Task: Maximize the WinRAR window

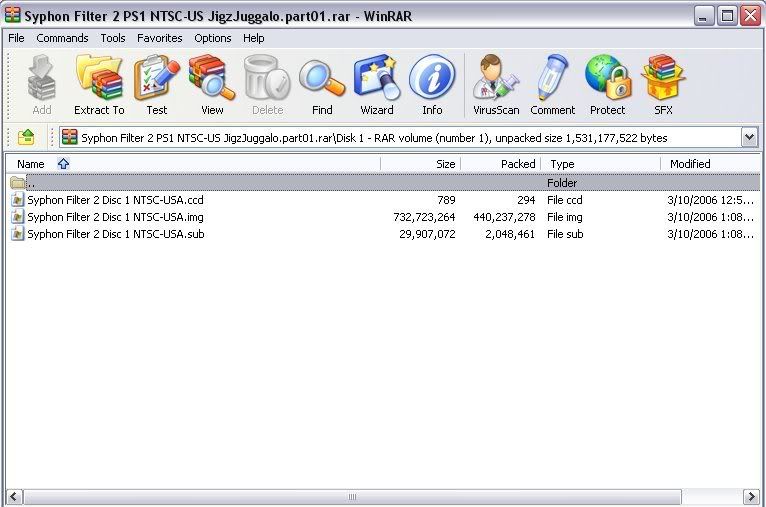Action: point(727,16)
